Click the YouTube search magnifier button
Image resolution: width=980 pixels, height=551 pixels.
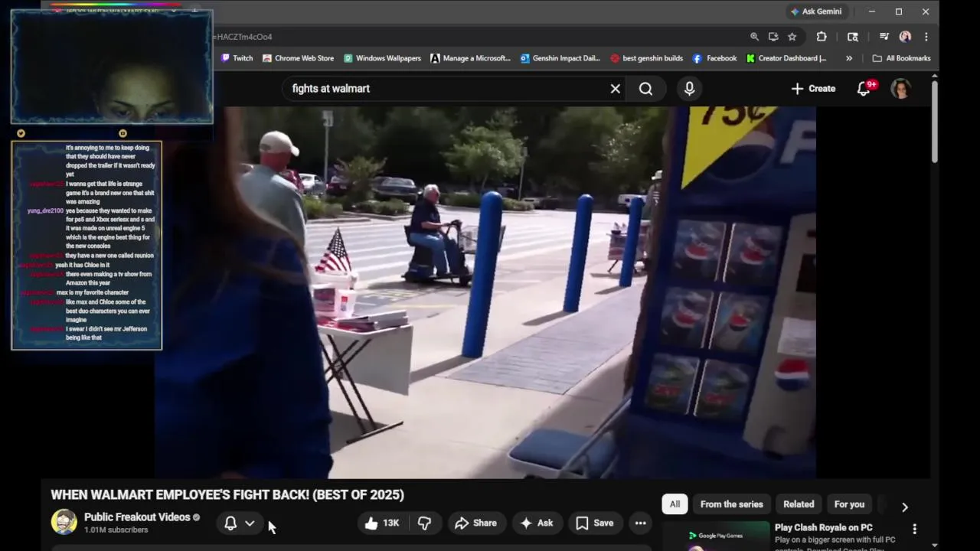click(x=646, y=89)
